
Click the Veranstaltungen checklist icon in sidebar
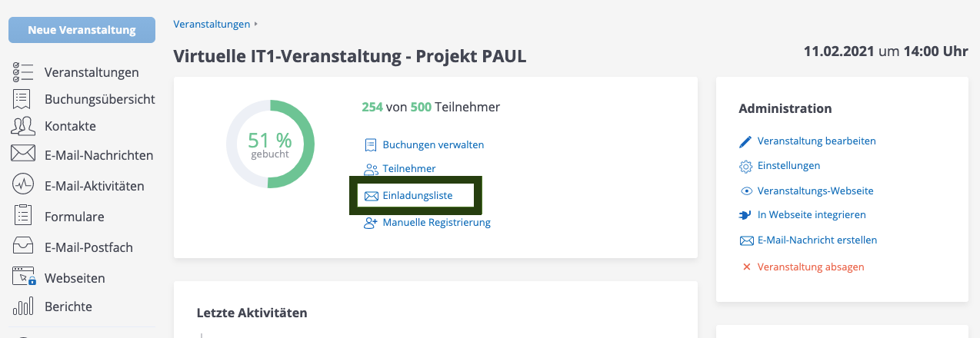pos(22,72)
